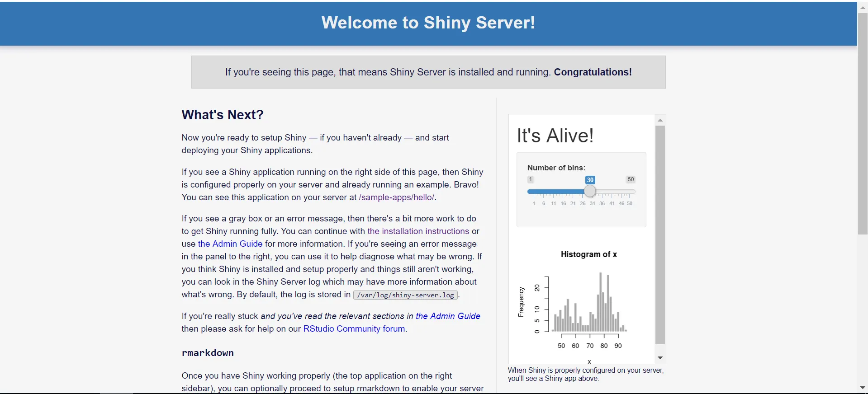Click the slider maximum label "50" box
The image size is (868, 394).
pos(631,179)
